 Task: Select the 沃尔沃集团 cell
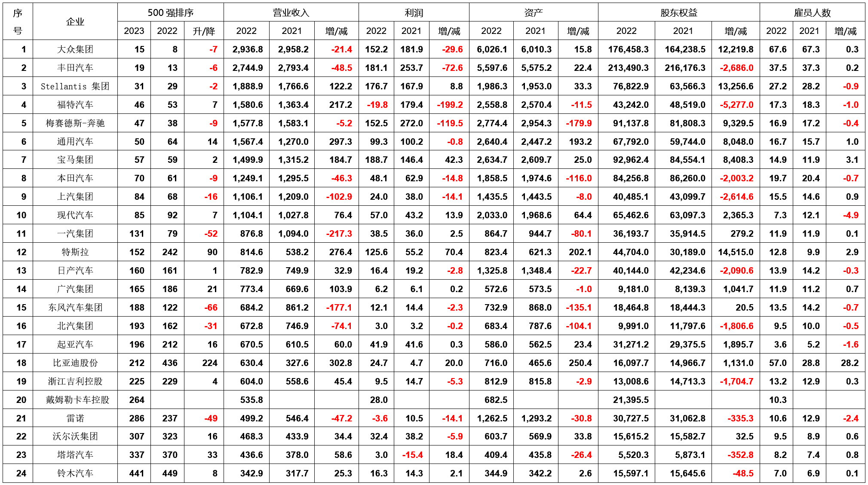(75, 436)
